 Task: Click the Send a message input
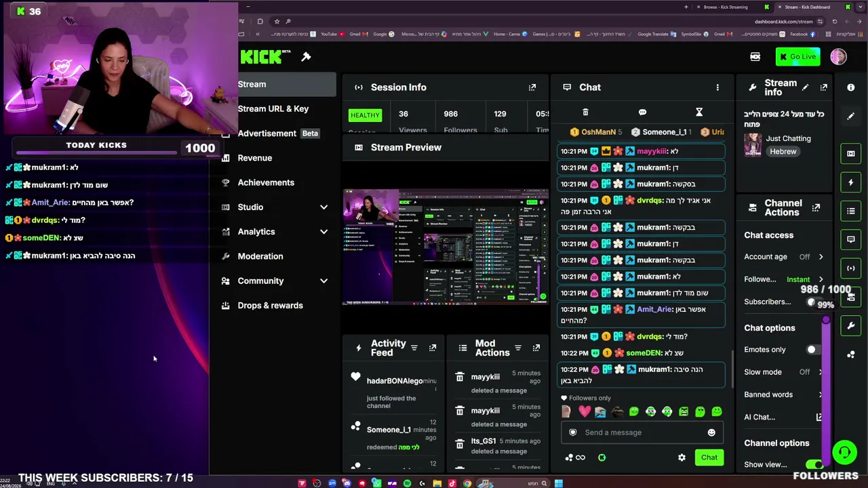tap(642, 432)
